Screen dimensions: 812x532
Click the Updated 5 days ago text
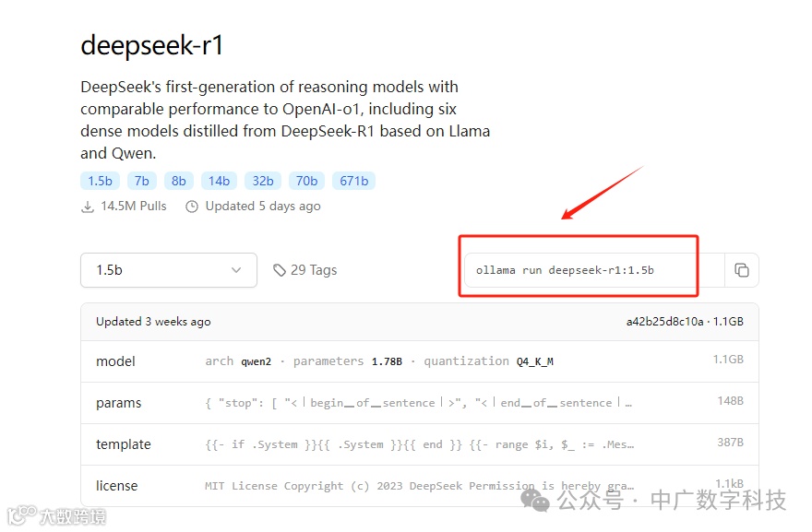(x=263, y=206)
